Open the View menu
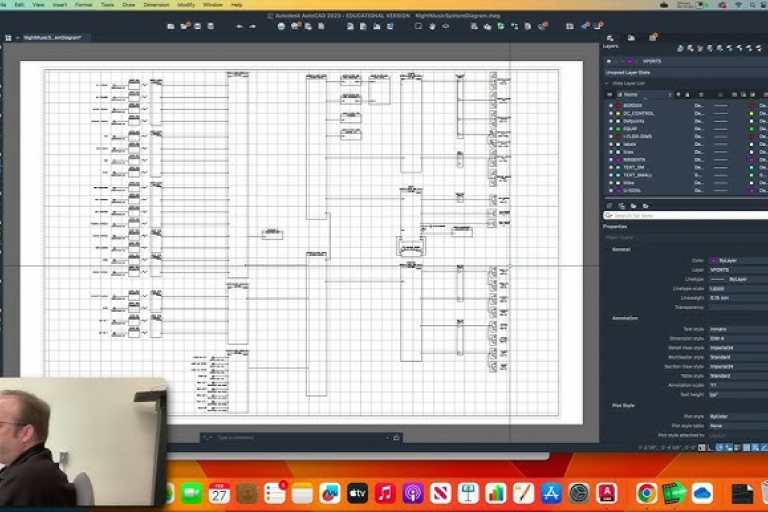768x512 pixels. click(38, 4)
